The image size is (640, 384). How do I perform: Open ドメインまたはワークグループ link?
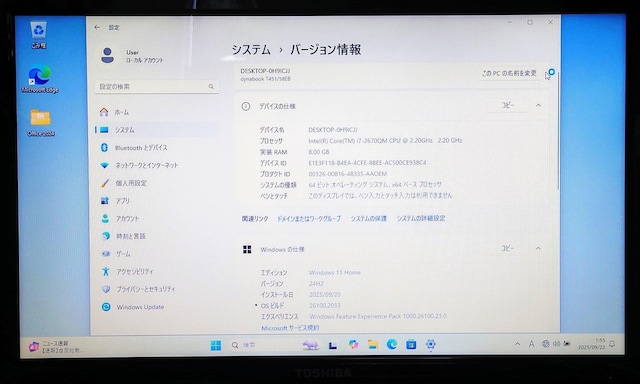pyautogui.click(x=309, y=219)
